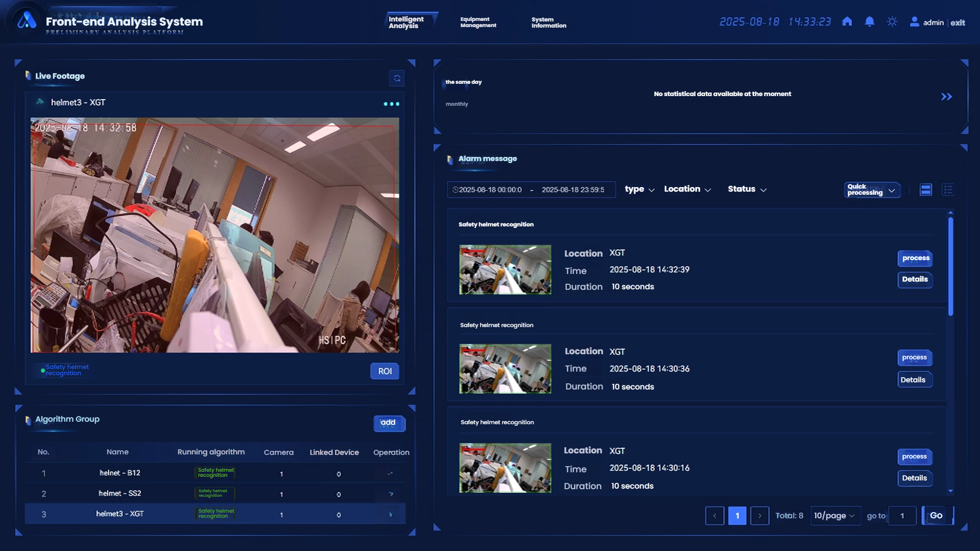Open the type filter dropdown
980x551 pixels.
638,189
